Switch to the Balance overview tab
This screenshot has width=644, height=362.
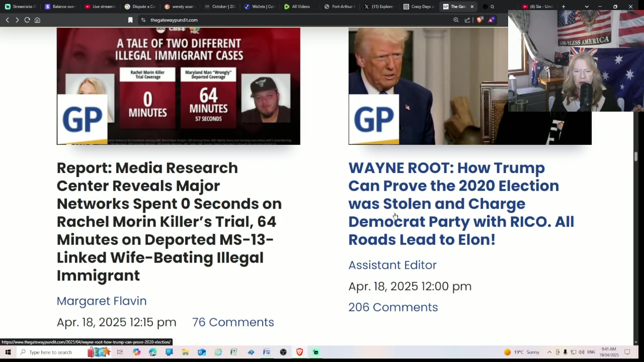point(60,7)
